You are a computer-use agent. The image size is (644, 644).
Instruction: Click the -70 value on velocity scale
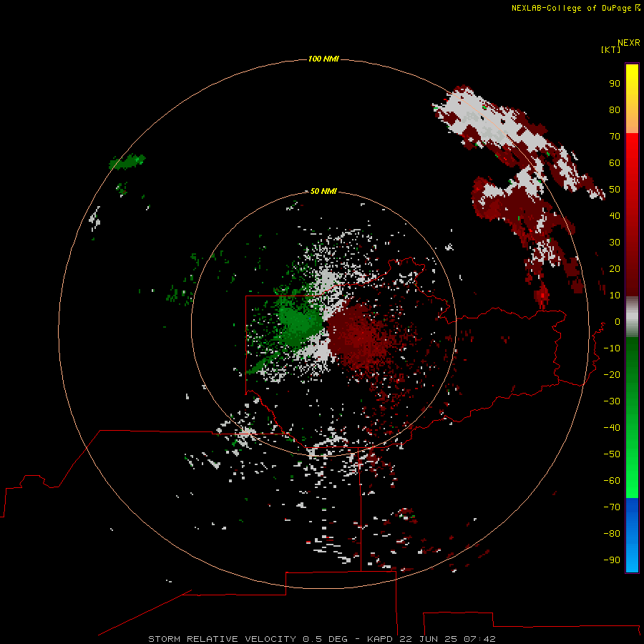pyautogui.click(x=612, y=507)
